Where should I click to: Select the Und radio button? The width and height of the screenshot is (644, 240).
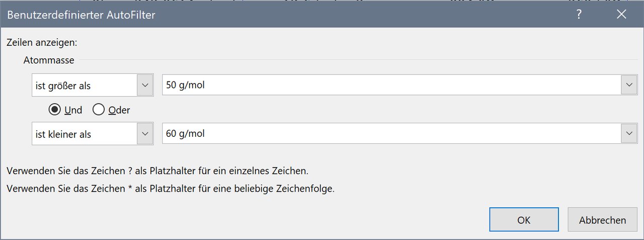tap(54, 110)
